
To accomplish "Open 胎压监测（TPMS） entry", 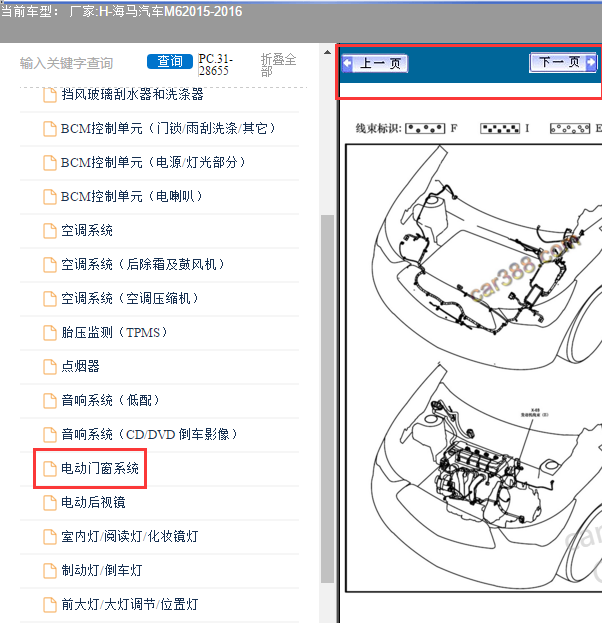I will [114, 333].
